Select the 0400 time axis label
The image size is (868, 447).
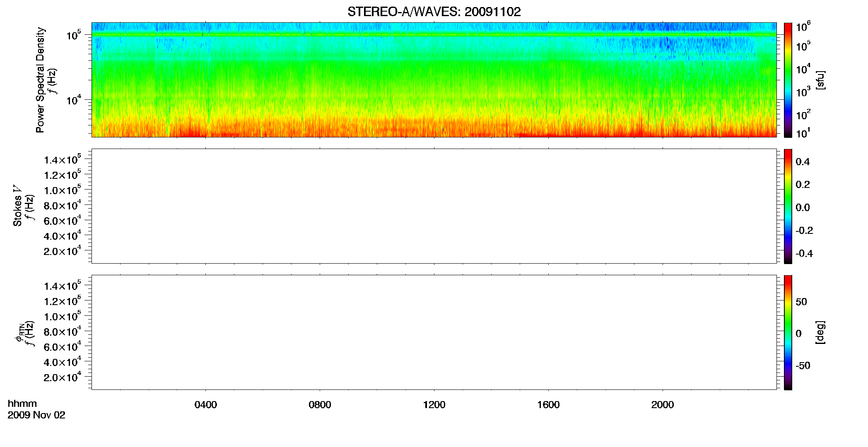point(206,405)
